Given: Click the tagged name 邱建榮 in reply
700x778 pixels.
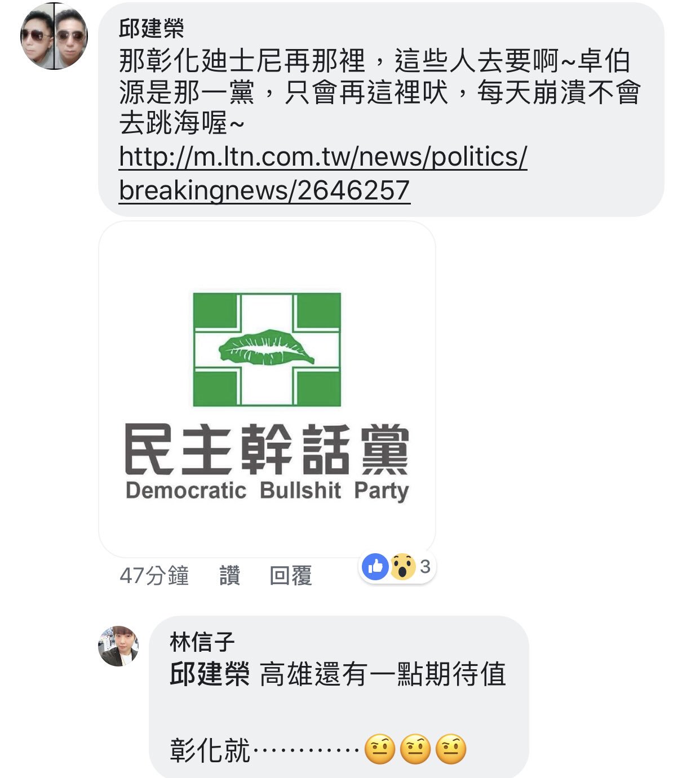Looking at the screenshot, I should pos(210,674).
